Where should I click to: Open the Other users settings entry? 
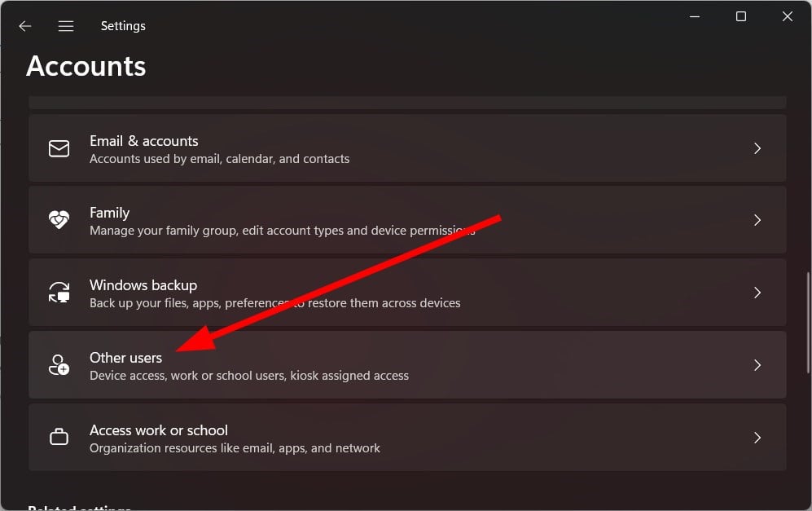click(407, 365)
